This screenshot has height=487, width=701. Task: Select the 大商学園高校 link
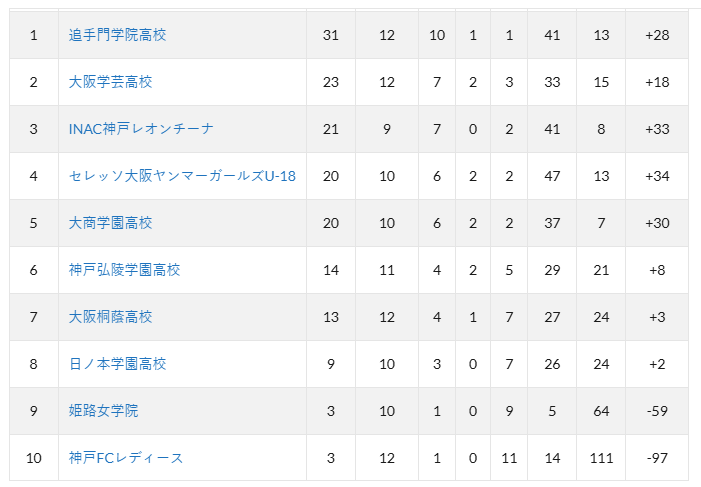tap(110, 223)
